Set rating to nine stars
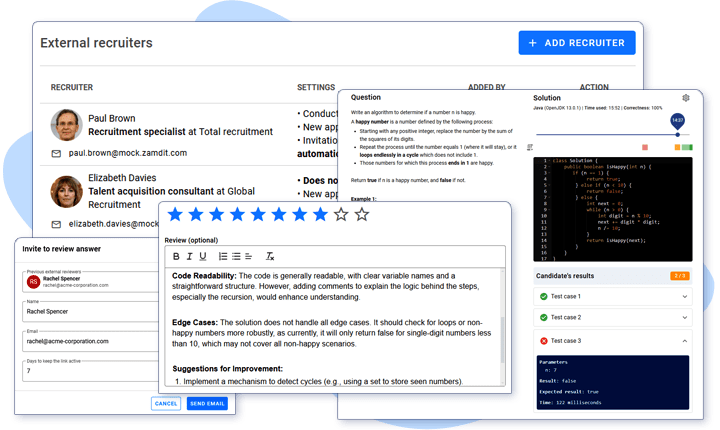 [341, 214]
